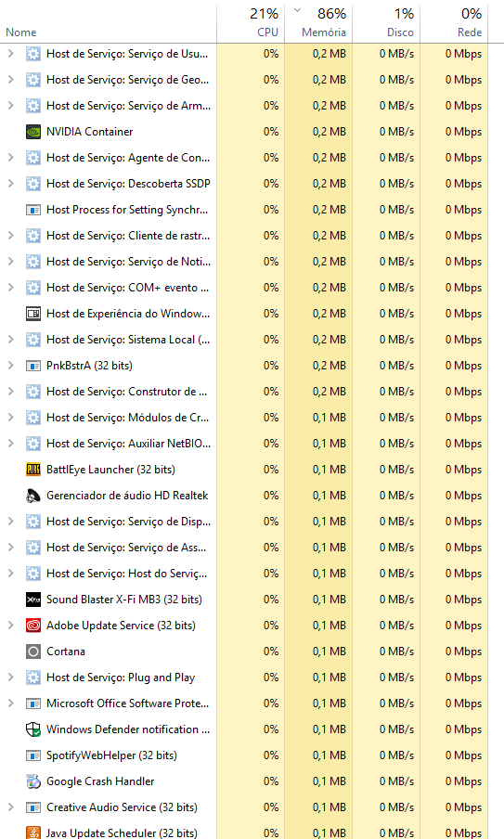Viewport: 504px width, 839px height.
Task: Expand Host de Serviço: Plug and Play
Action: point(11,678)
